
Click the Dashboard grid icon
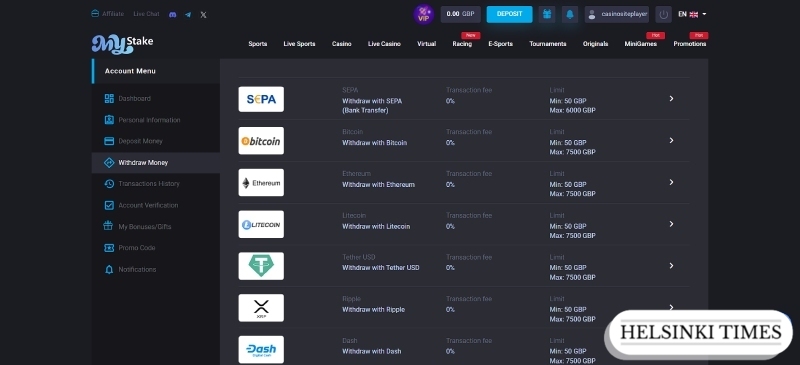coord(109,99)
